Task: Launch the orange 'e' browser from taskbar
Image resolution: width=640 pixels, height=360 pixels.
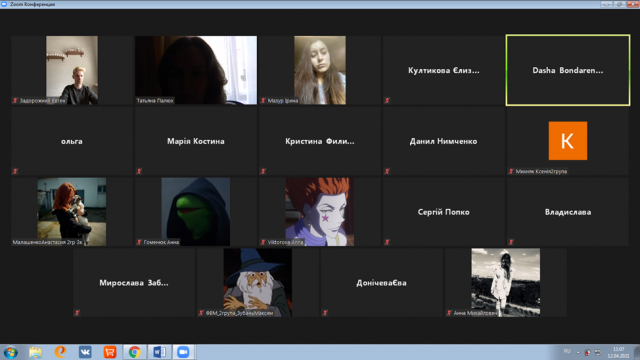Action: click(60, 352)
